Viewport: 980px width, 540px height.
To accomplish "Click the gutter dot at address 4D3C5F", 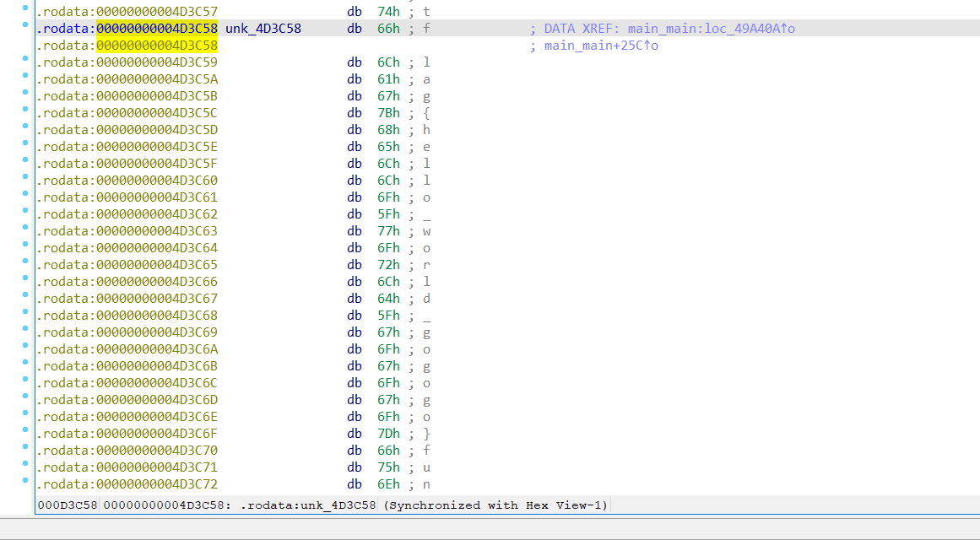I will coord(26,161).
